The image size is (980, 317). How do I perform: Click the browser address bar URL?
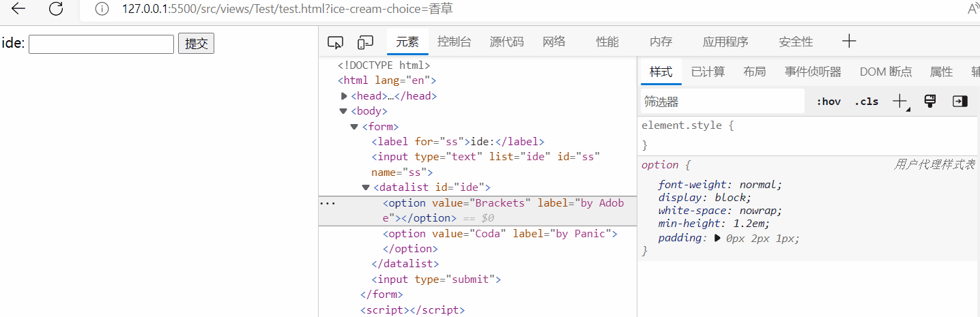coord(287,9)
